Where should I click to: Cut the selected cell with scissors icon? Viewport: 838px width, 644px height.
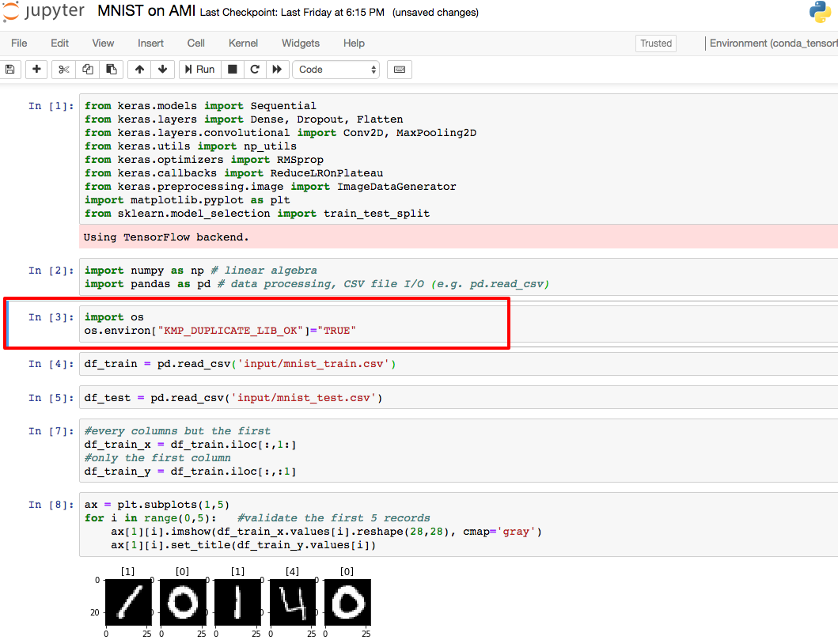coord(63,70)
